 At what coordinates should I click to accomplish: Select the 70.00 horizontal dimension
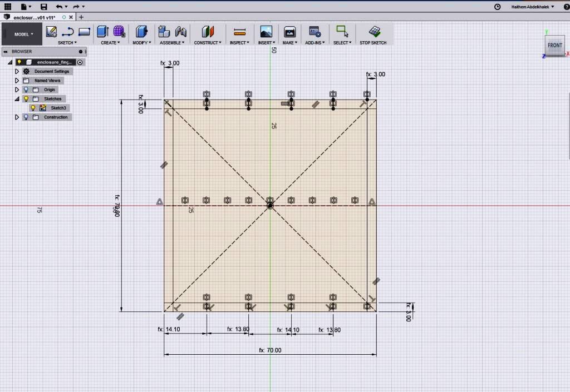(x=270, y=350)
